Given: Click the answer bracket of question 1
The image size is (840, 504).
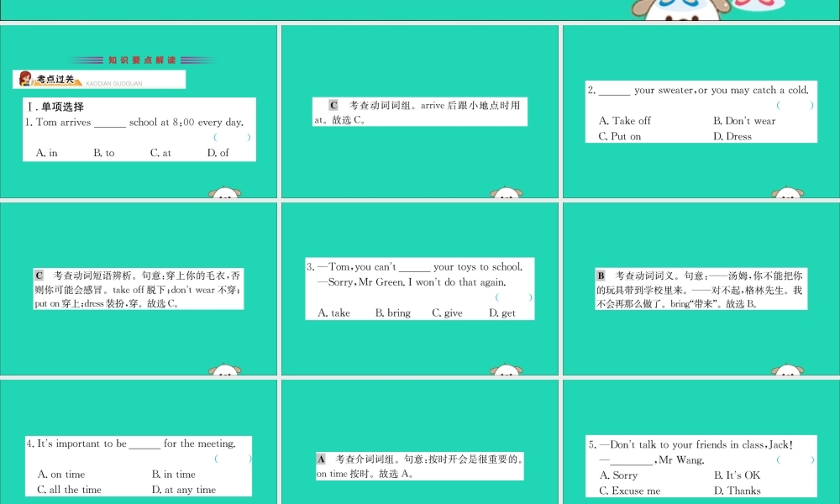Looking at the screenshot, I should (x=232, y=137).
